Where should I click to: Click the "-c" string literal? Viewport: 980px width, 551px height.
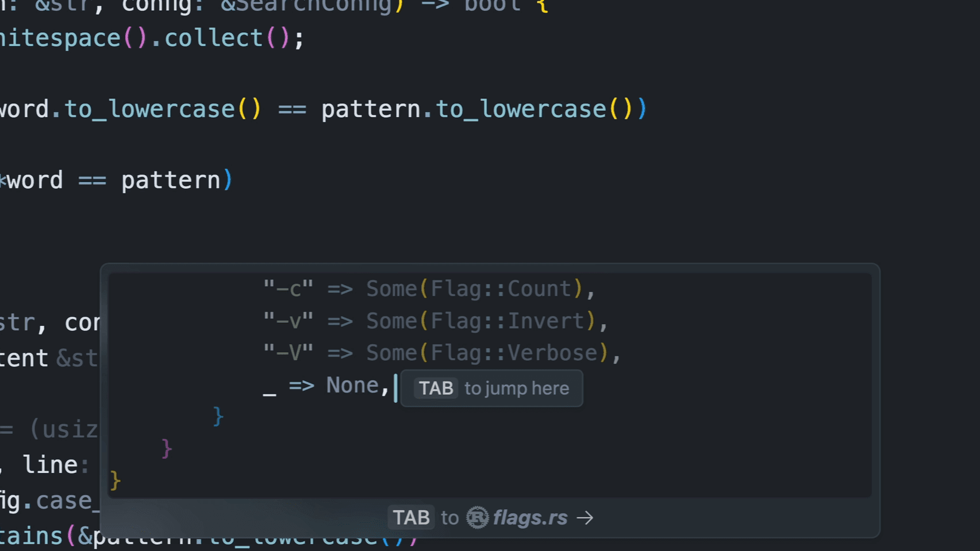click(x=288, y=288)
